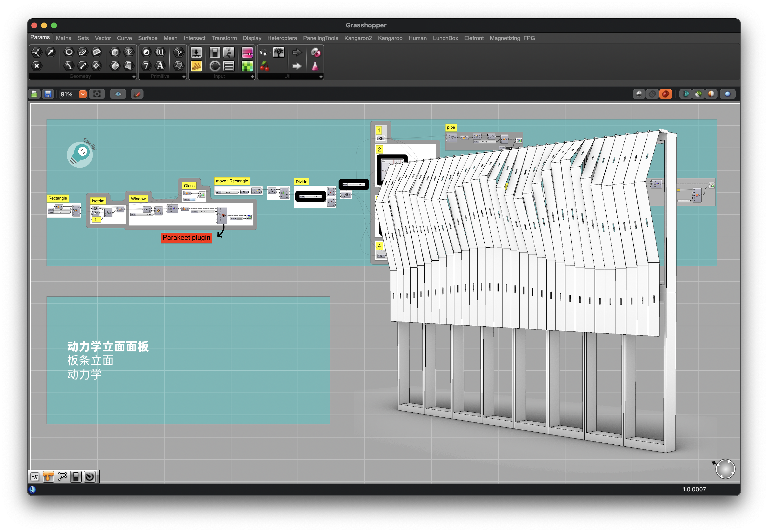Open the Mesh tab
This screenshot has height=532, width=768.
tap(170, 38)
